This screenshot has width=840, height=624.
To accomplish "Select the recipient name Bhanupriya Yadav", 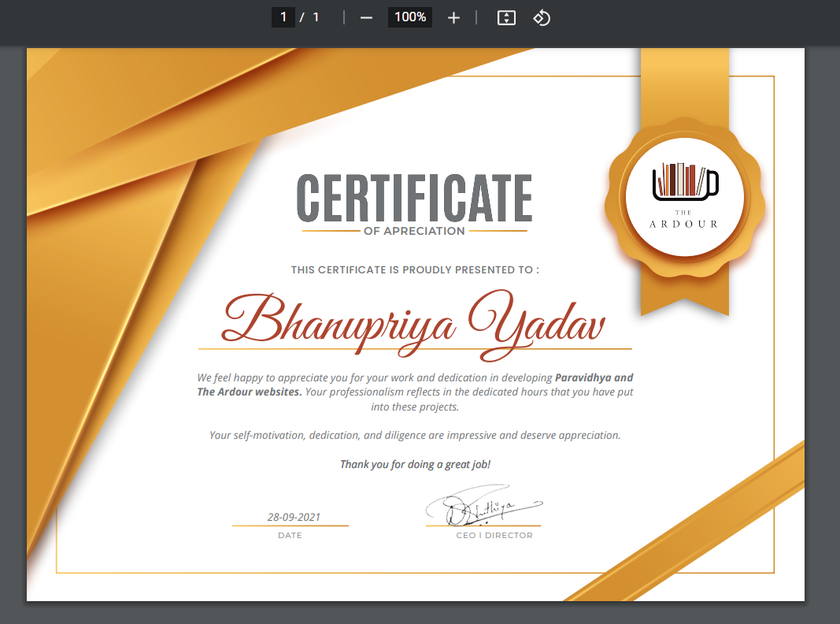I will 415,321.
